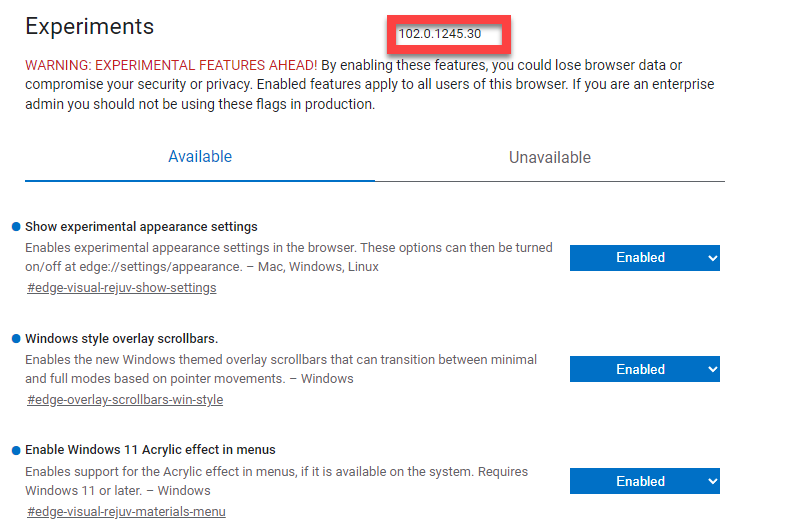Click the overlay scrollbars description about pointer movements

tap(280, 369)
